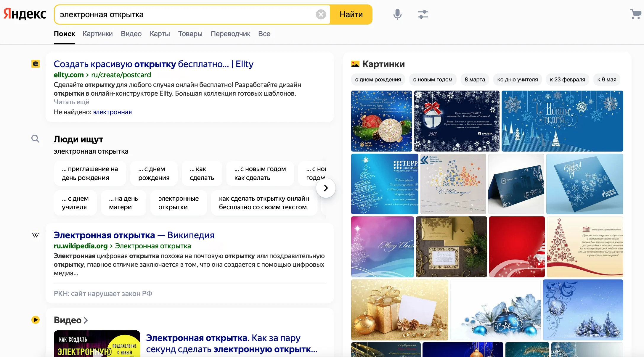Expand the snippet via Читать ещё
Screen dimensions: 644x357
tap(71, 102)
